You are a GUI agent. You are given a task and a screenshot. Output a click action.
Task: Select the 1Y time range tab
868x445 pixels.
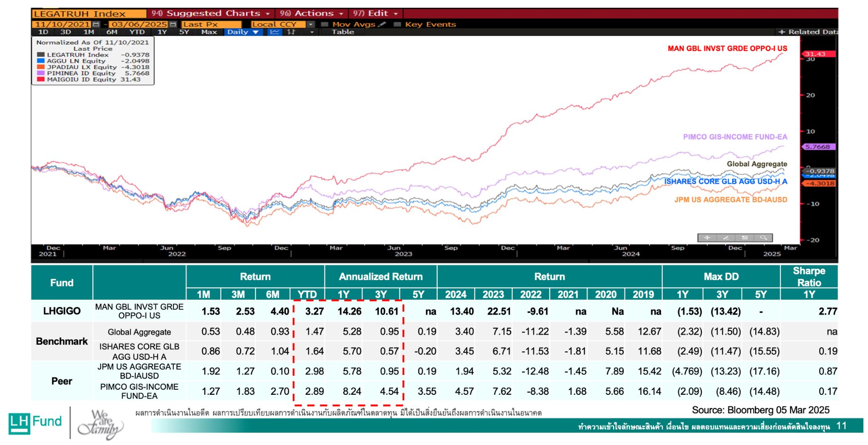(x=162, y=32)
